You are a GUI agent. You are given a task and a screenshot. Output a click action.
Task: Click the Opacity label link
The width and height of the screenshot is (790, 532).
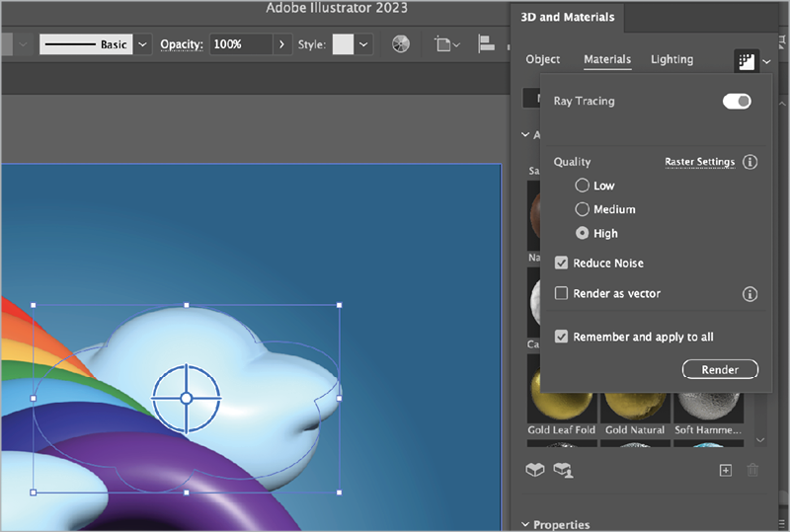tap(182, 44)
